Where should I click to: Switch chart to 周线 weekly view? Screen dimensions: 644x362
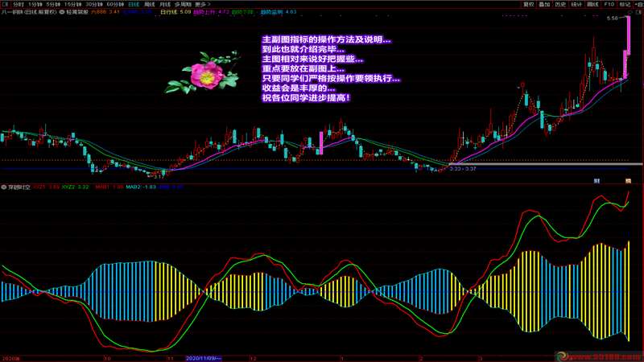[x=150, y=4]
